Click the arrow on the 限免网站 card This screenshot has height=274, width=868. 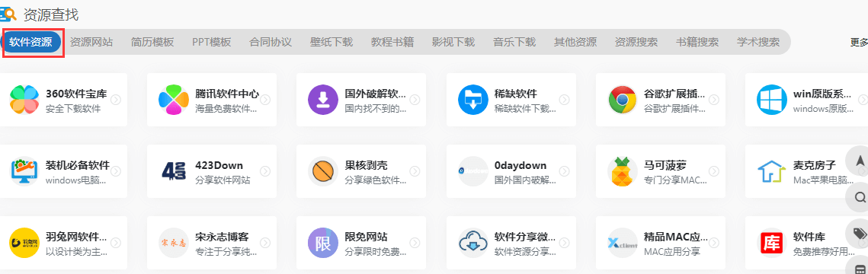point(415,243)
